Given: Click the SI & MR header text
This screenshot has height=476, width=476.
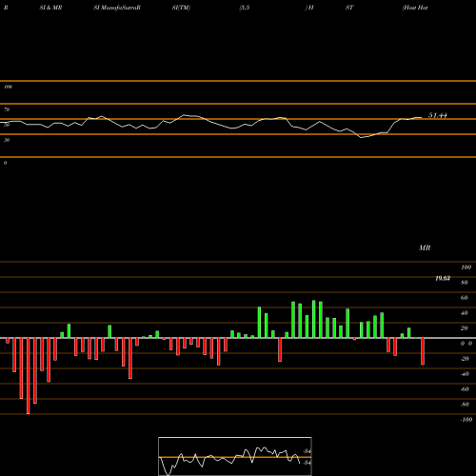Looking at the screenshot, I should point(50,8).
